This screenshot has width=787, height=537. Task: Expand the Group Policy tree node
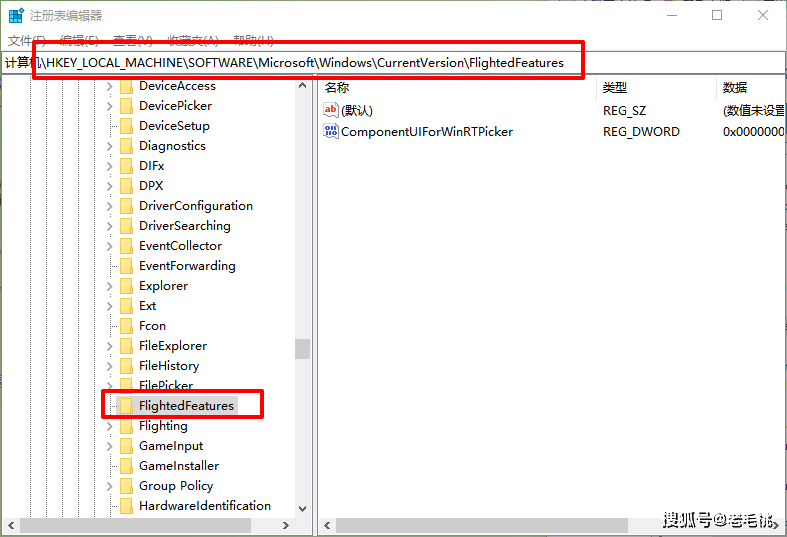coord(110,486)
